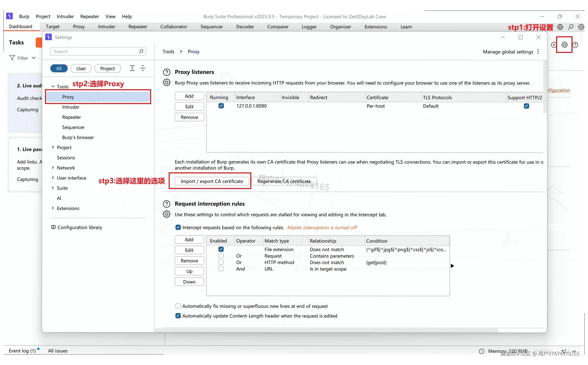588x365 pixels.
Task: Click collapse all settings sections icon
Action: 143,68
